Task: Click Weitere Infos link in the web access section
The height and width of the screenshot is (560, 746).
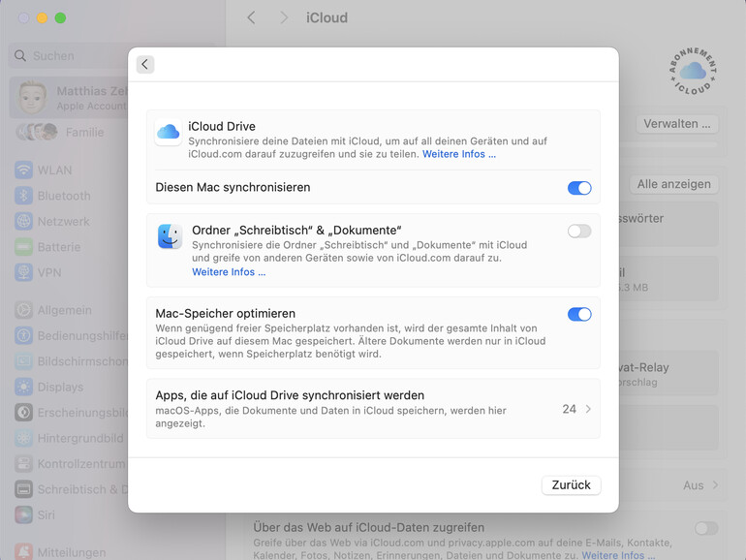Action: [x=618, y=555]
